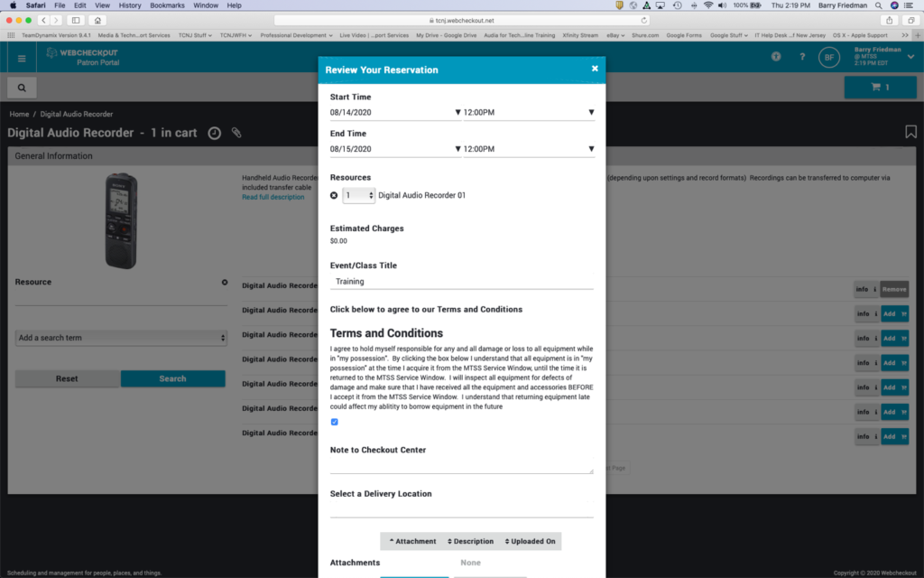The height and width of the screenshot is (578, 924).
Task: Open the Safari home page button
Action: (97, 20)
